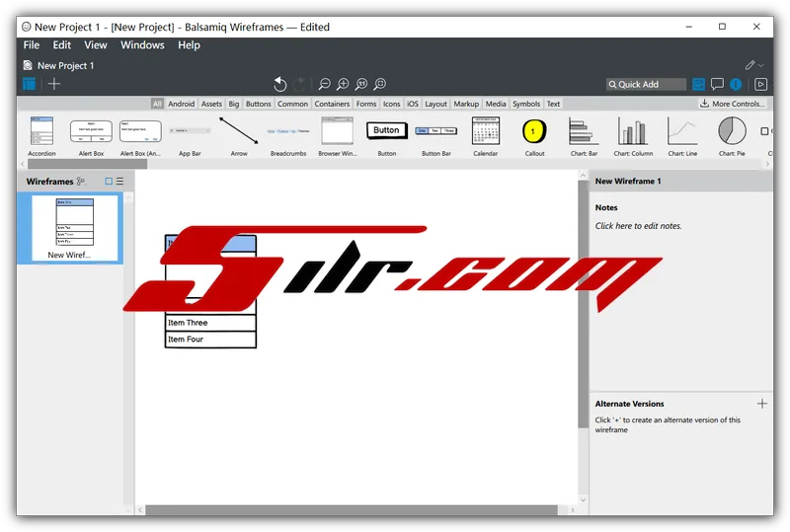The height and width of the screenshot is (532, 790).
Task: Switch wireframes list to list view
Action: 120,182
